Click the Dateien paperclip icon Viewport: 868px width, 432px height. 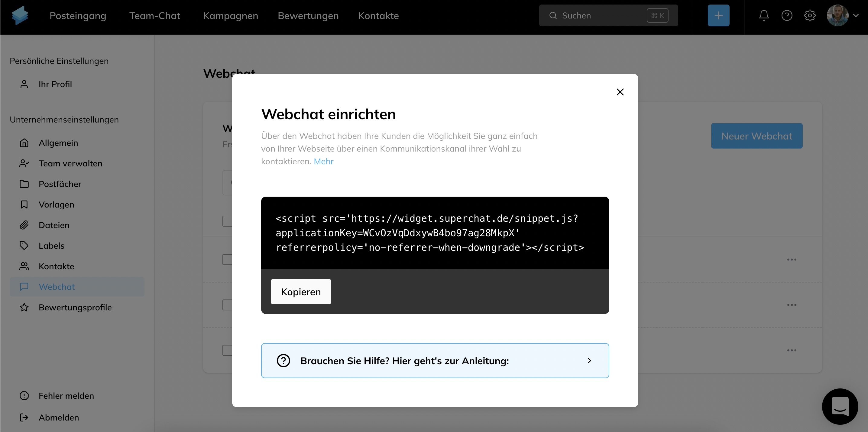(x=24, y=225)
